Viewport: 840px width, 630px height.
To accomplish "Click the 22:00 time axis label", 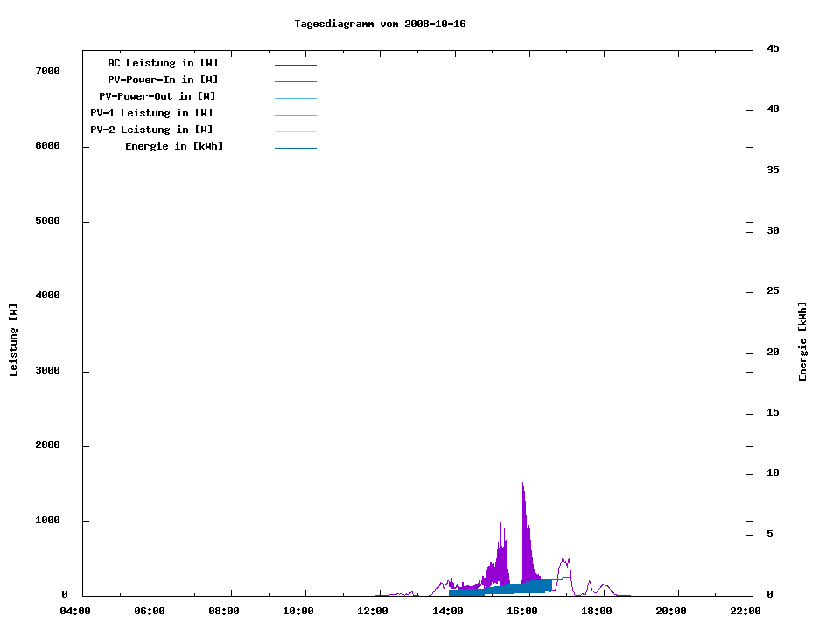I will coord(745,611).
